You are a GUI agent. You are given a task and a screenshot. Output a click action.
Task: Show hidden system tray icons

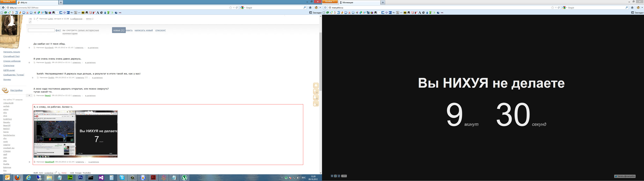tap(282, 178)
